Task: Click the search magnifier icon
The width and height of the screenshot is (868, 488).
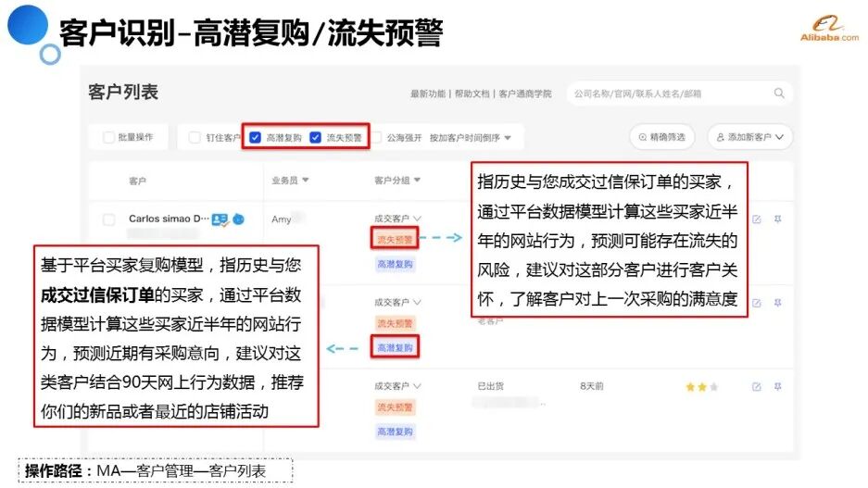Action: tap(779, 93)
